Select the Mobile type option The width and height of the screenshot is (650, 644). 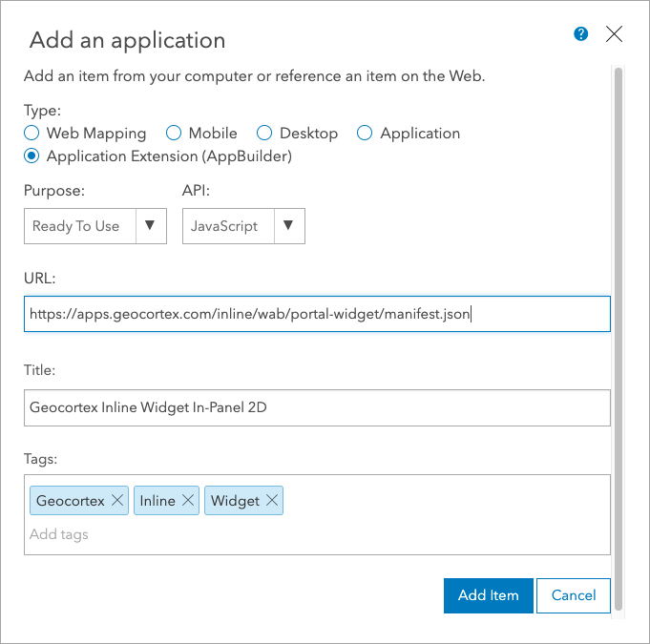(174, 133)
